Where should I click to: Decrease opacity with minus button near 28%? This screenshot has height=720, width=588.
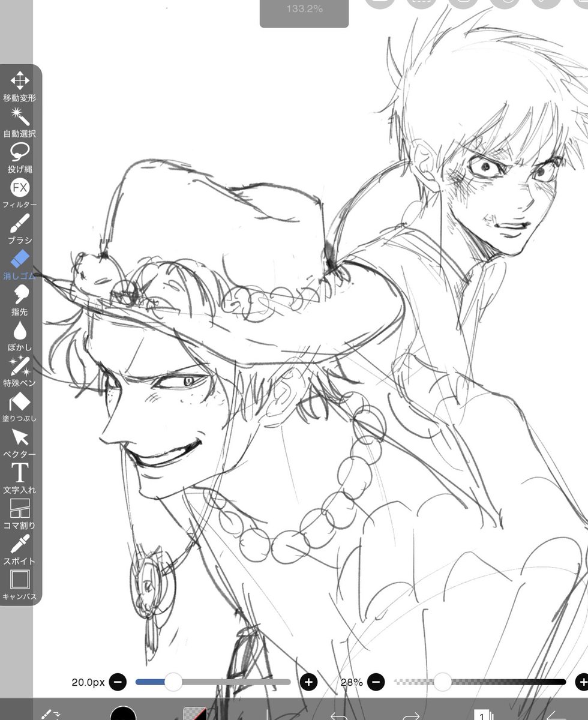click(376, 682)
